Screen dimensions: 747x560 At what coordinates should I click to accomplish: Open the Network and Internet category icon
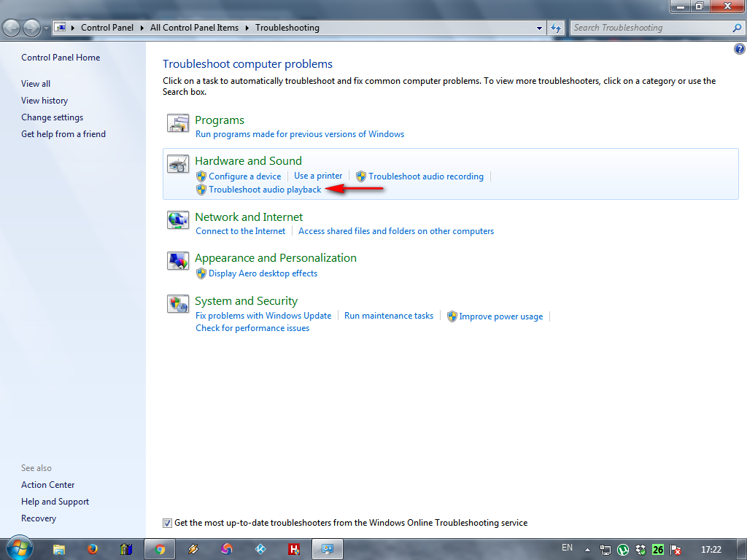tap(178, 220)
